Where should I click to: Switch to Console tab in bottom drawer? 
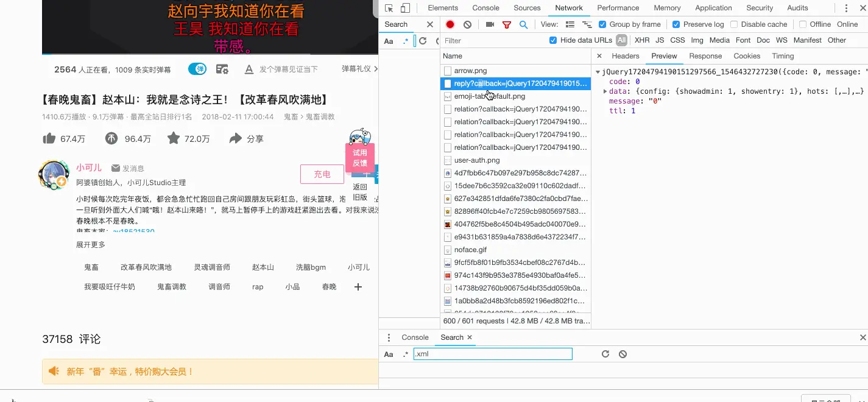[415, 337]
